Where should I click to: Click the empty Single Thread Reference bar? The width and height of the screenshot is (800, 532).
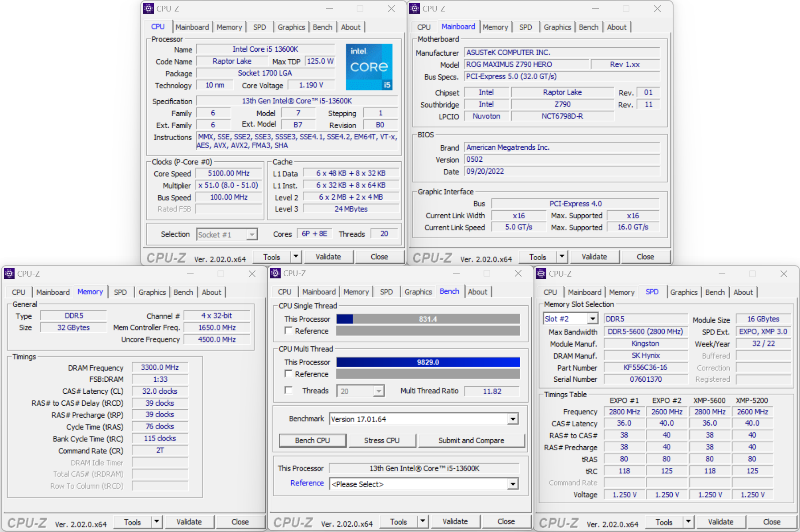point(428,331)
